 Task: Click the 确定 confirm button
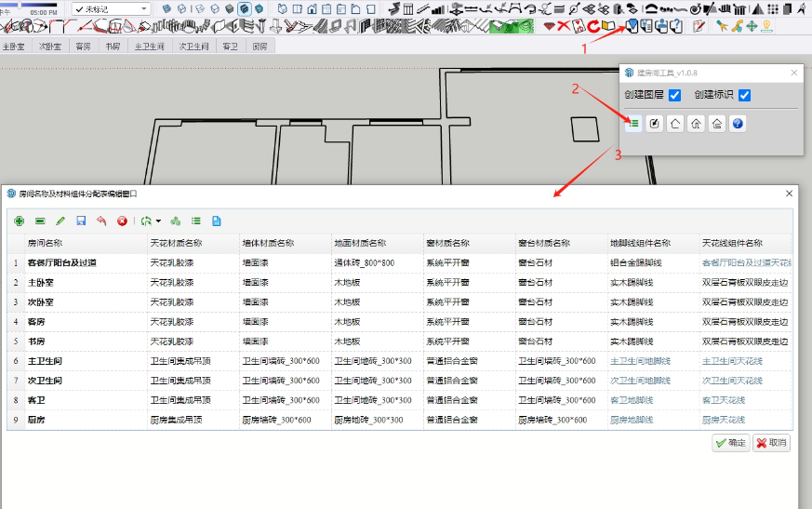730,443
